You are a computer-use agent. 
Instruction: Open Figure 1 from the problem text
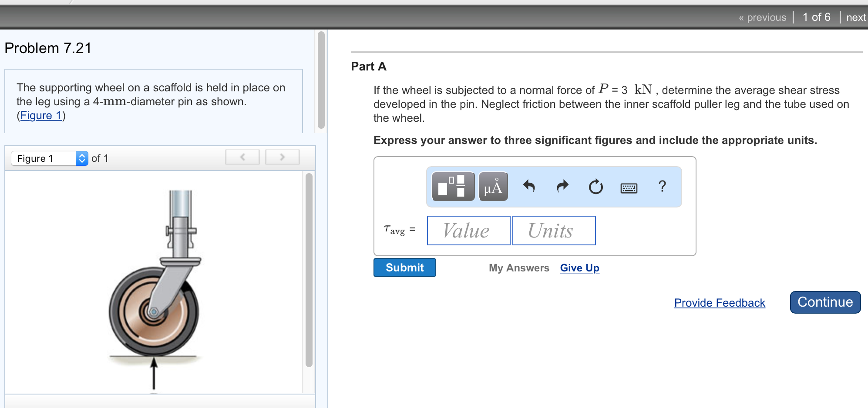[x=40, y=115]
